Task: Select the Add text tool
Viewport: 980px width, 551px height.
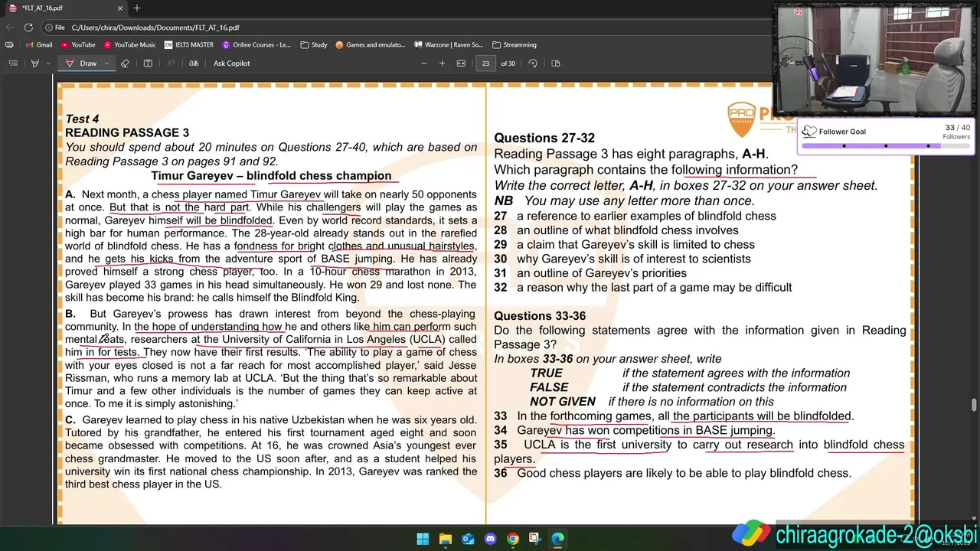Action: pyautogui.click(x=148, y=64)
